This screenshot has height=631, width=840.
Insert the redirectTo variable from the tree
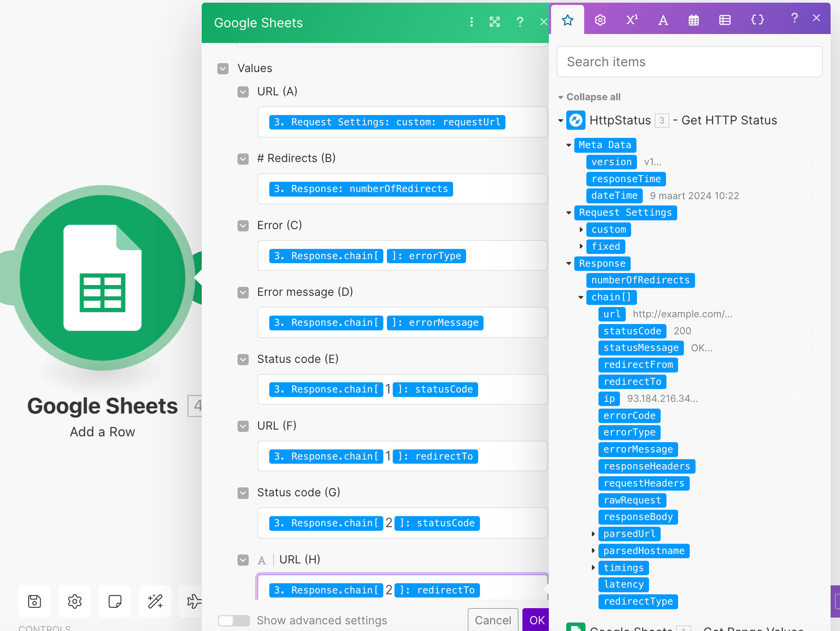point(632,382)
